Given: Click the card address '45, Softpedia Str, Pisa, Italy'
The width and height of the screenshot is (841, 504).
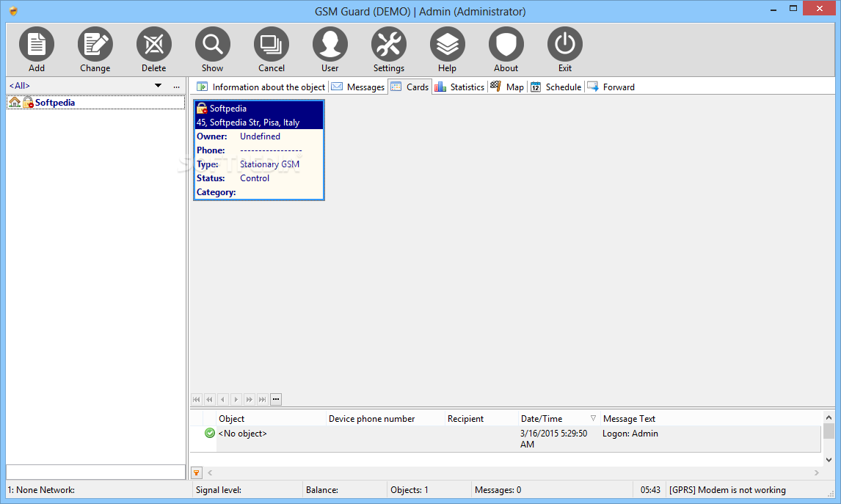Looking at the screenshot, I should pos(248,123).
